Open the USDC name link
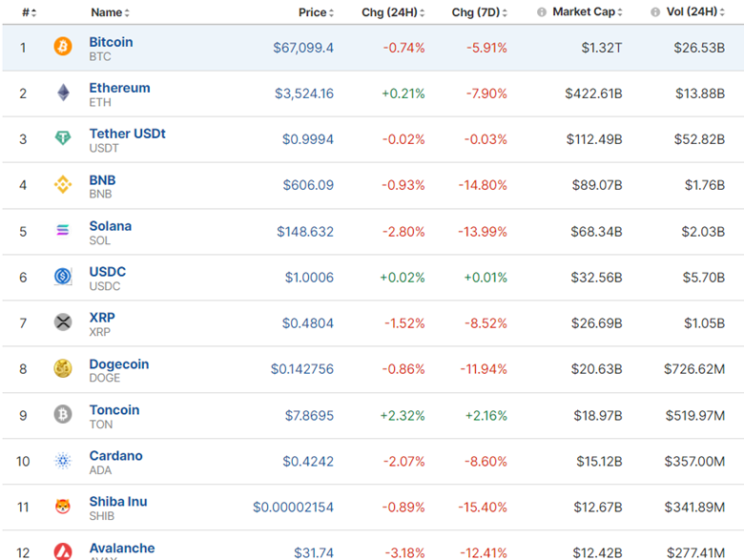The image size is (744, 560). [x=108, y=272]
